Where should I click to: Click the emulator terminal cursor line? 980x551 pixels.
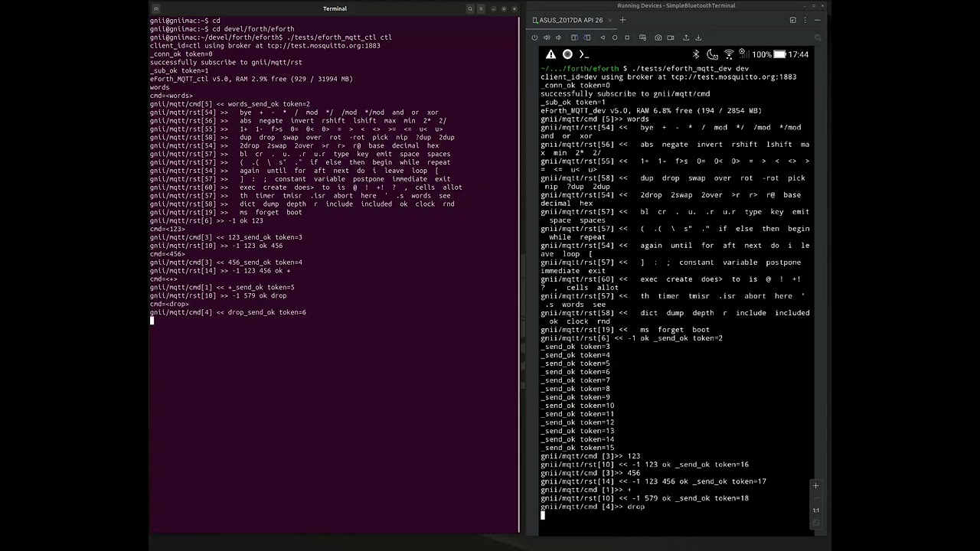542,515
